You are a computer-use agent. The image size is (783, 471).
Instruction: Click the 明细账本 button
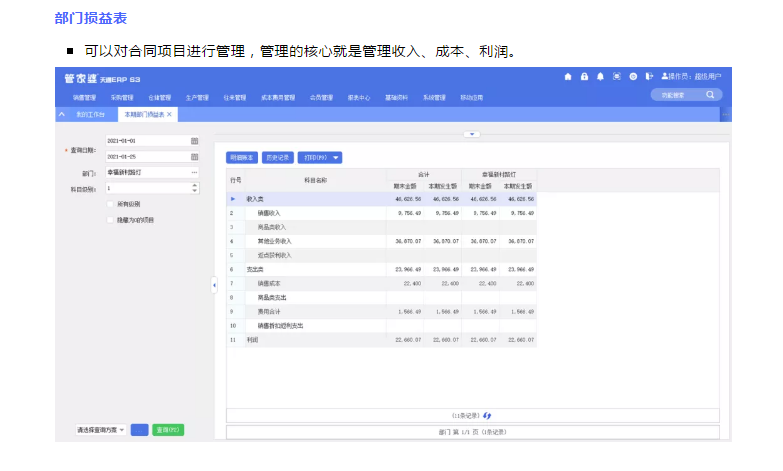click(242, 158)
